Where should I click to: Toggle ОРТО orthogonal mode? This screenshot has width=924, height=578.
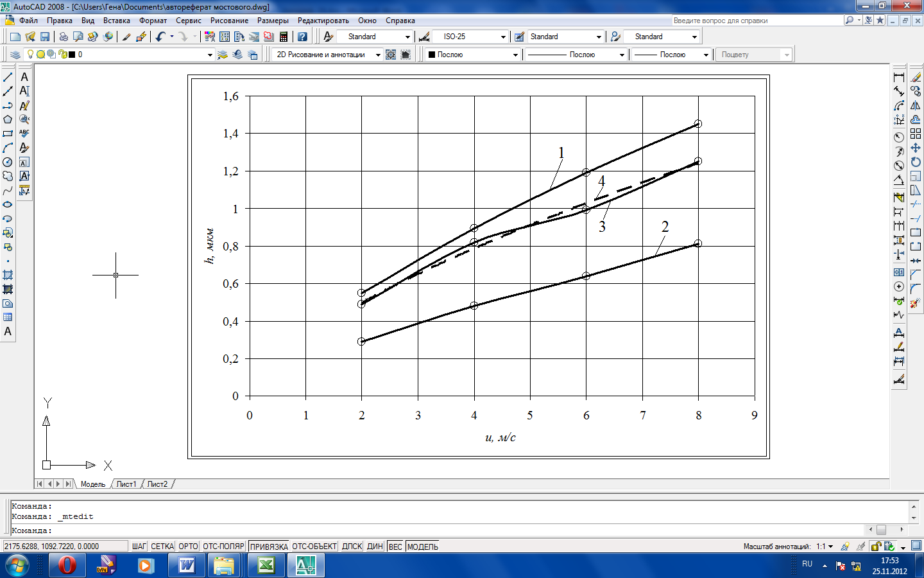click(188, 547)
